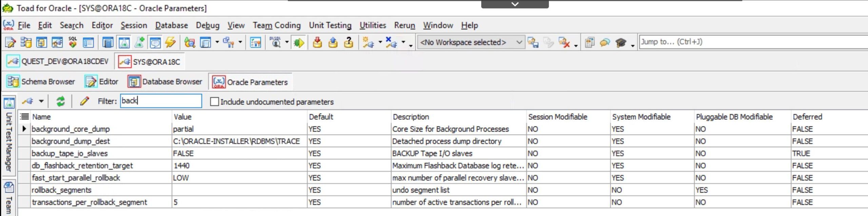Click the graduation cap learning icon
Viewport: 868px width, 216px height.
tap(621, 43)
